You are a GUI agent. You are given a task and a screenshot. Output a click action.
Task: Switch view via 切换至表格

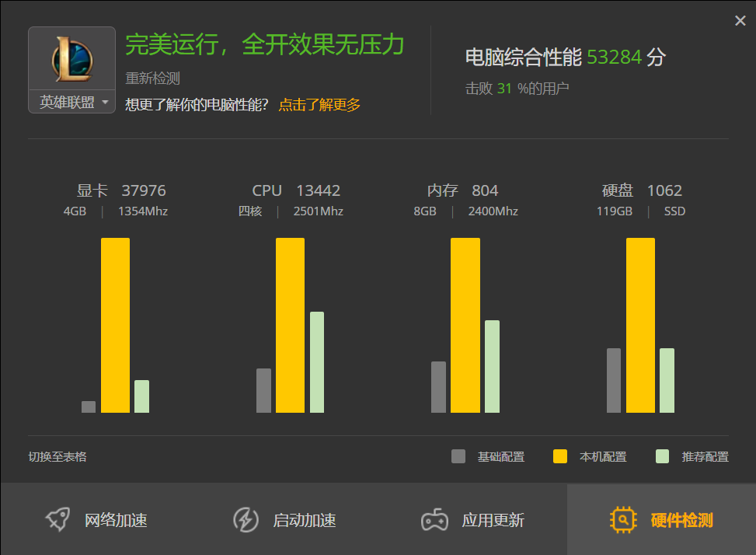click(57, 456)
